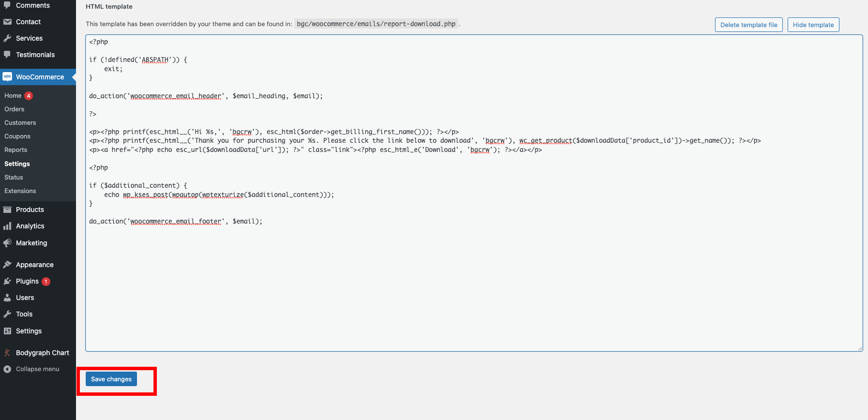Collapse the admin sidebar menu
Screen dimensions: 868x420
point(38,369)
